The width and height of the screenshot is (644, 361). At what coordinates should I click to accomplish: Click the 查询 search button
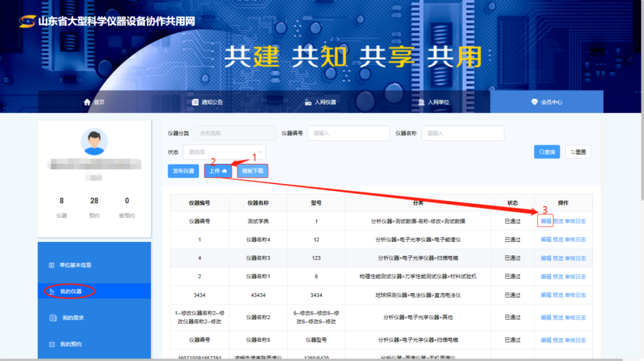point(547,152)
